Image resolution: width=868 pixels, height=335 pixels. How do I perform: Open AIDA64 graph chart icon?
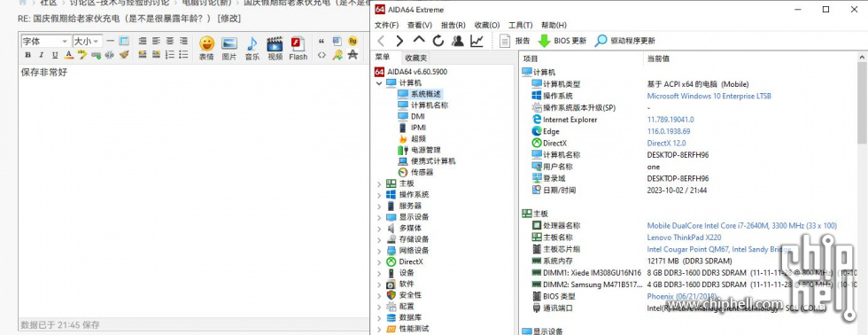tap(477, 41)
